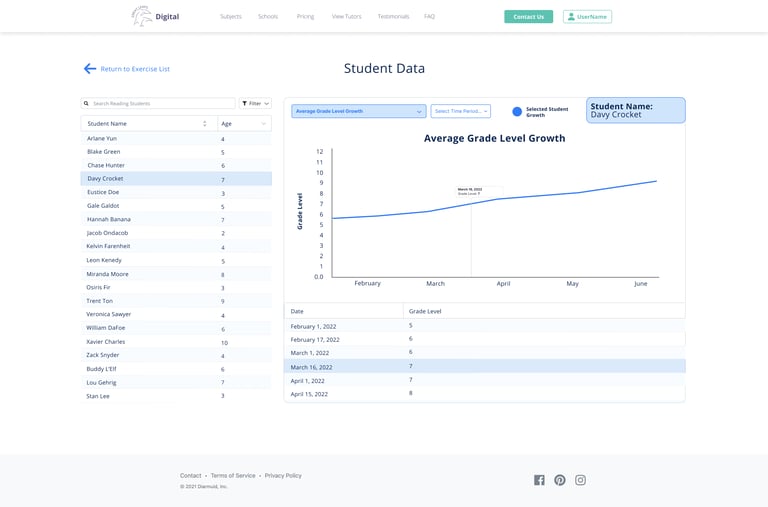Click the chart line near April
This screenshot has width=768, height=507.
tap(498, 199)
